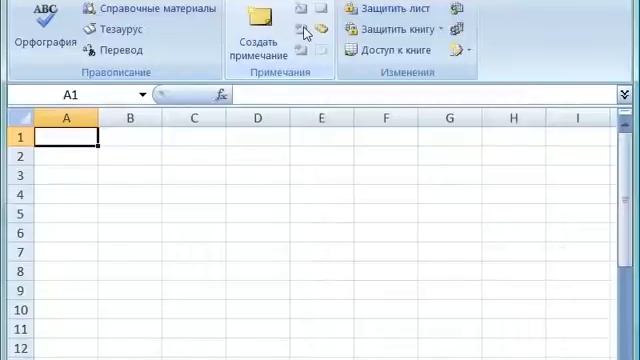This screenshot has height=360, width=640.
Task: Click Protect and share workbook icon
Action: click(x=457, y=8)
